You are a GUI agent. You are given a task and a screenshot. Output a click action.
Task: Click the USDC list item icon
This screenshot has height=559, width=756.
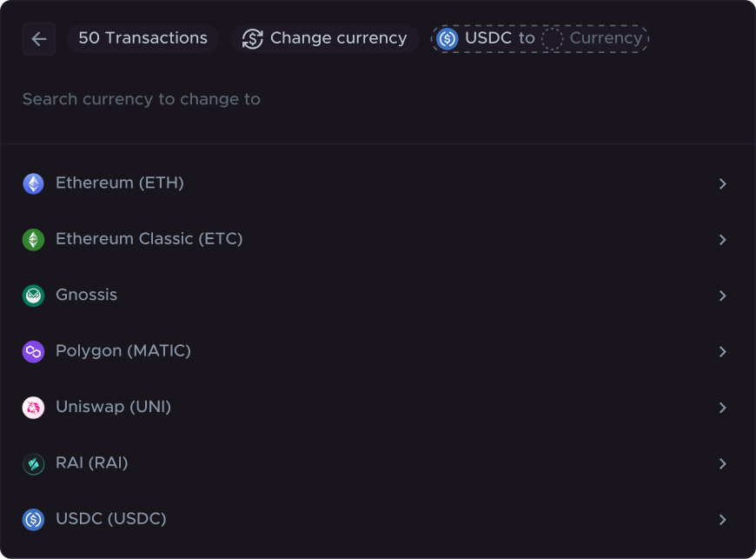point(33,520)
